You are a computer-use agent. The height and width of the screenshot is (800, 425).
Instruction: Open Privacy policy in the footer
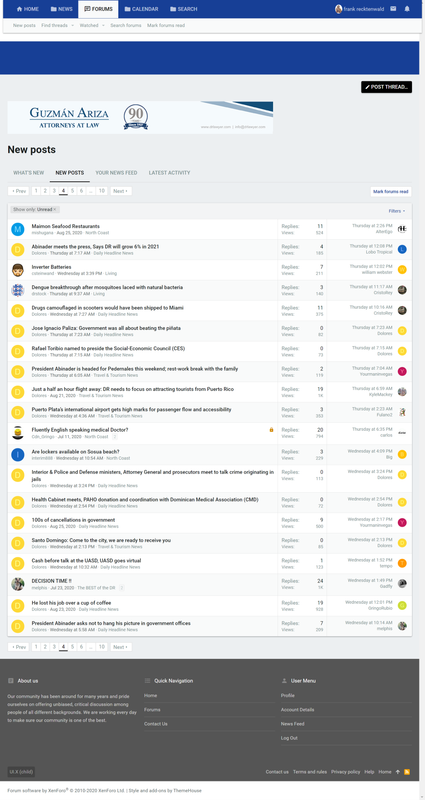click(x=345, y=772)
